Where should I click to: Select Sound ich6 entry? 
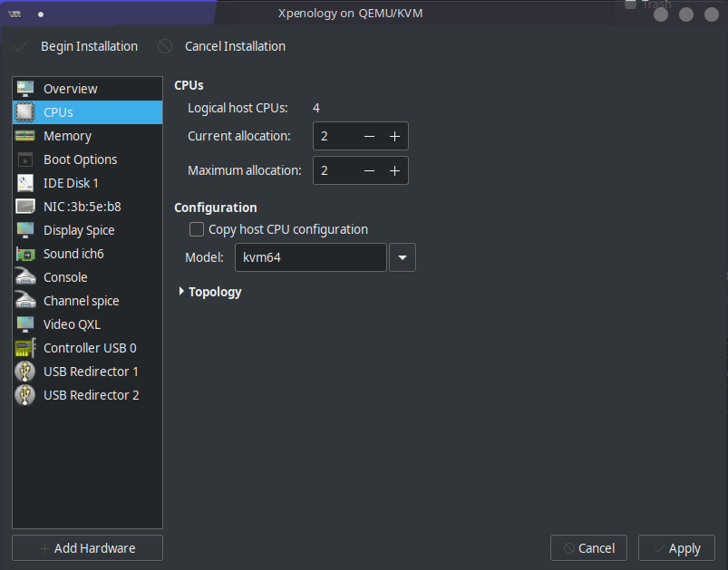click(87, 254)
